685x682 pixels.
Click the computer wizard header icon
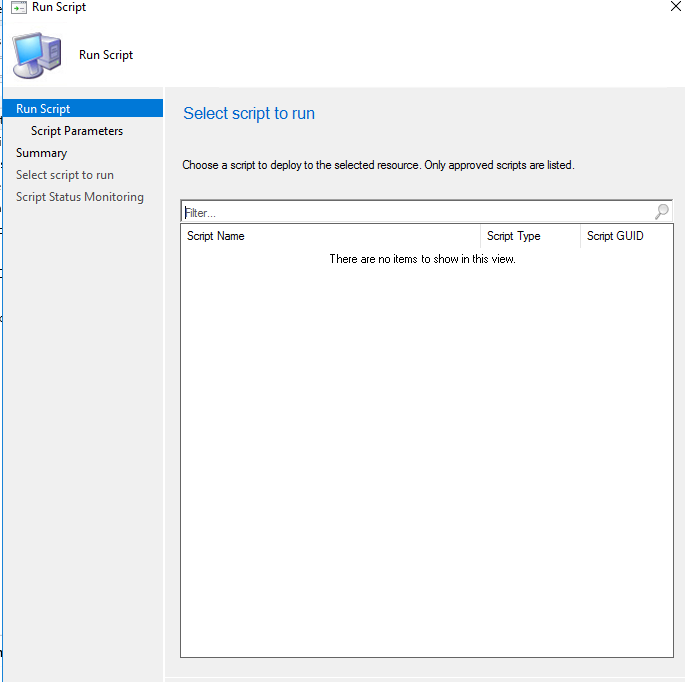37,55
